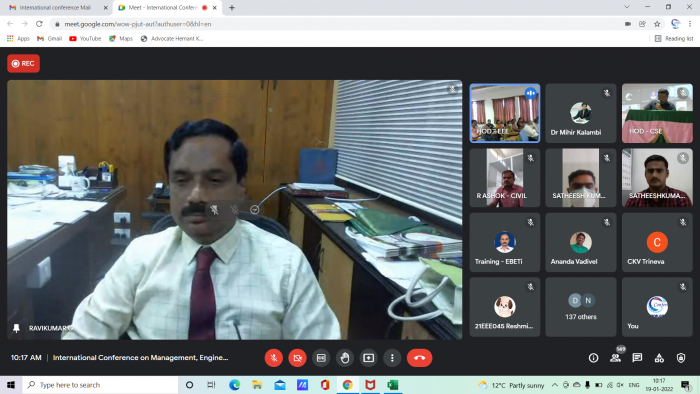
Task: Click the Type here to search box
Action: [x=100, y=385]
